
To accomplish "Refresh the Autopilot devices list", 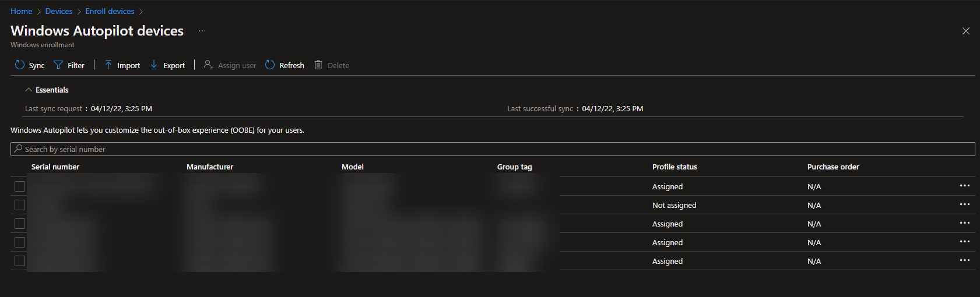I will point(285,65).
